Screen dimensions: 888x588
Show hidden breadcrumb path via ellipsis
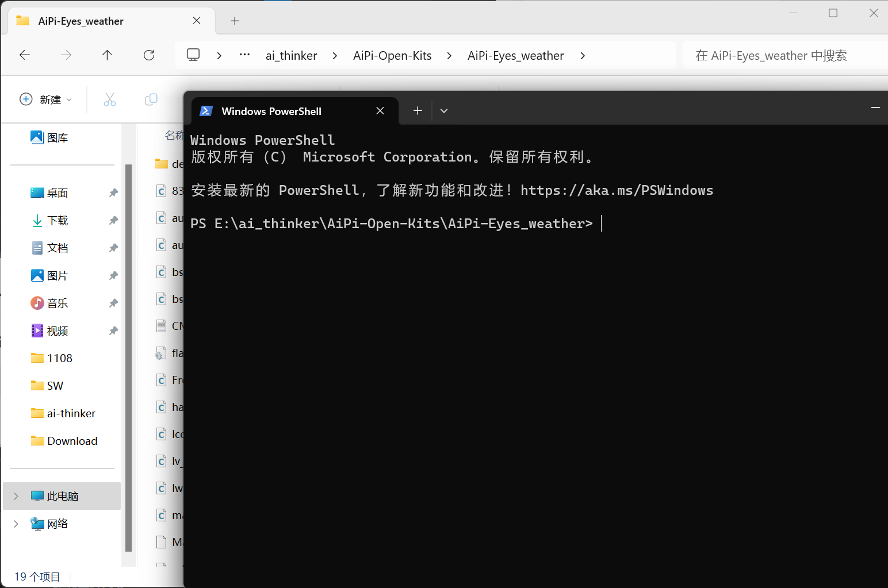(x=245, y=55)
